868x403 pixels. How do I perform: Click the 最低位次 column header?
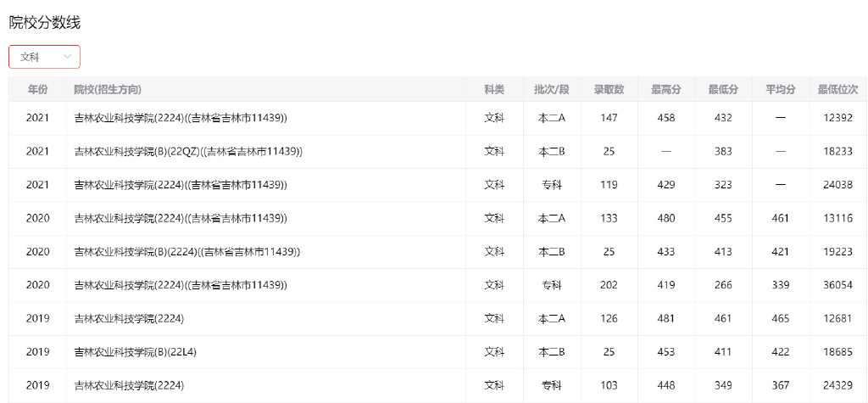(x=837, y=89)
